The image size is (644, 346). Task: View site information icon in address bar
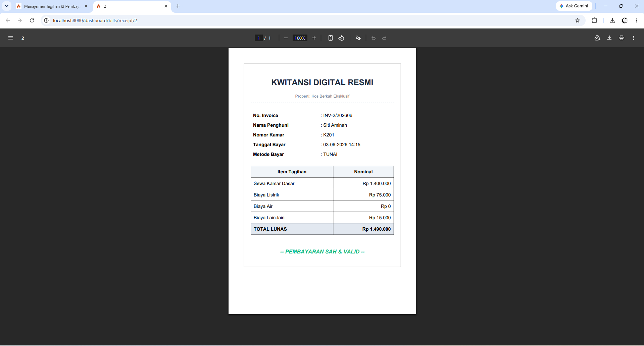coord(46,20)
